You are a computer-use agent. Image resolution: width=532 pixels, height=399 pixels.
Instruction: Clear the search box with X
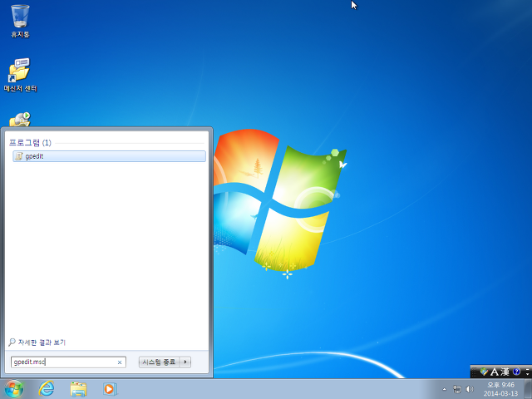click(x=120, y=362)
